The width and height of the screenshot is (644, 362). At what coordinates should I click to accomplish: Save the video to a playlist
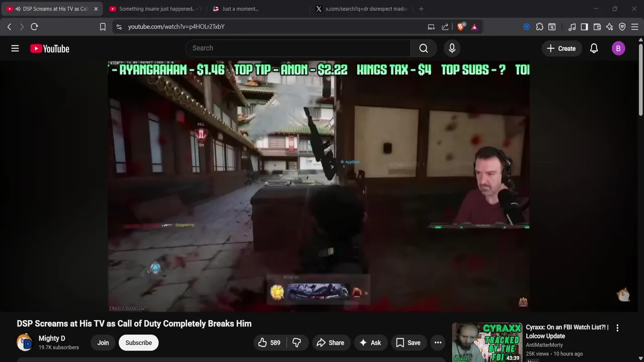pos(408,343)
